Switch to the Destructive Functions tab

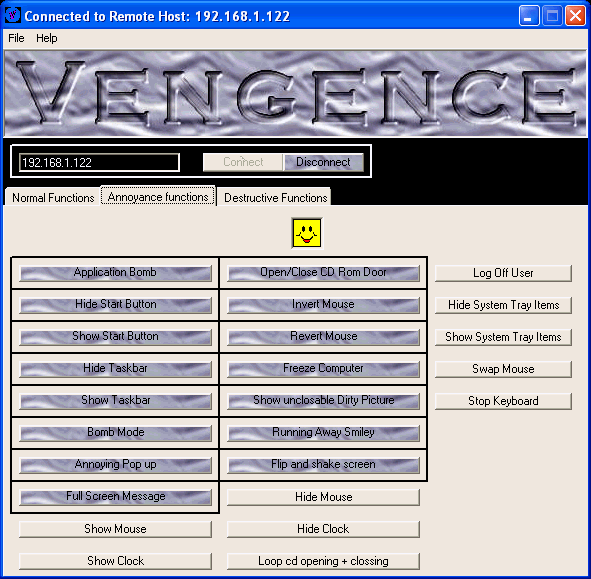coord(275,198)
